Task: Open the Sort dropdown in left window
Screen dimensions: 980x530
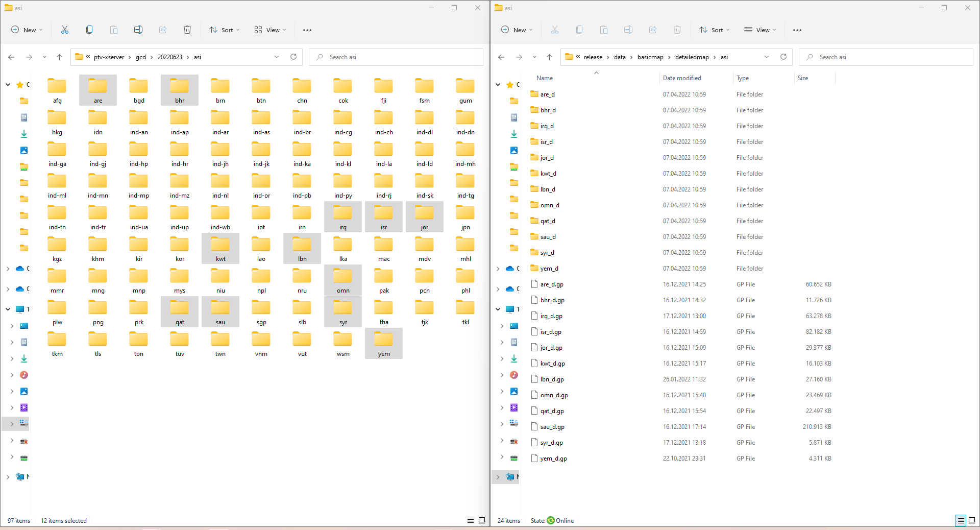Action: tap(224, 30)
